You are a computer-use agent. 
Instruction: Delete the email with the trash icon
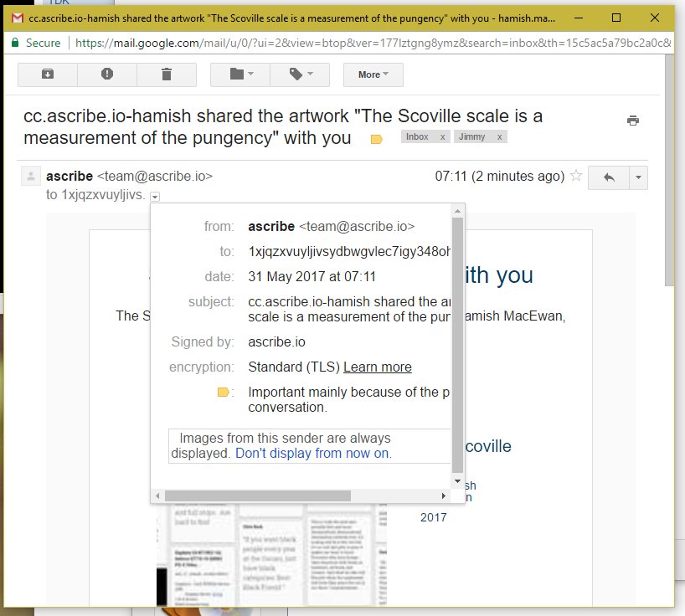(x=167, y=74)
